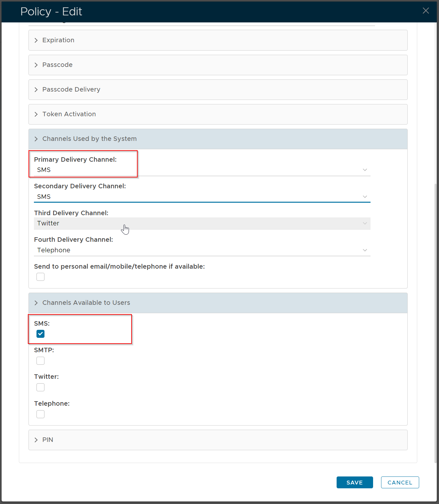Click the Token Activation chevron icon
The image size is (439, 504).
point(36,114)
